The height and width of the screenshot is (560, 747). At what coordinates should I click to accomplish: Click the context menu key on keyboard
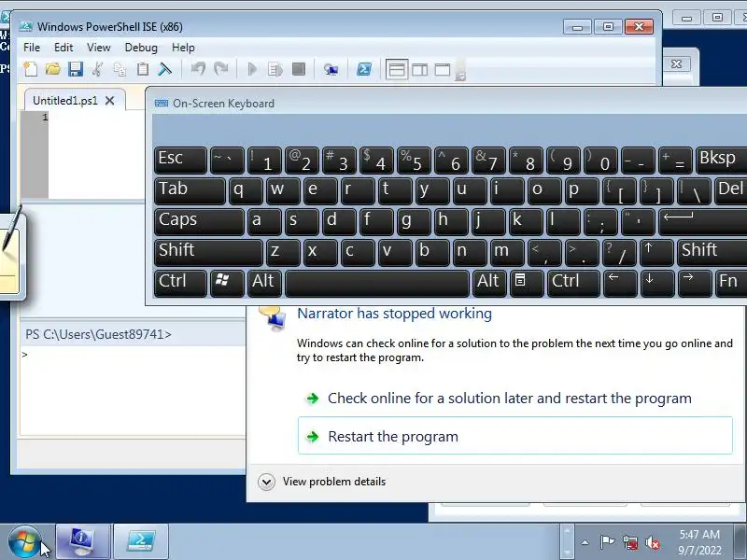[x=527, y=284]
